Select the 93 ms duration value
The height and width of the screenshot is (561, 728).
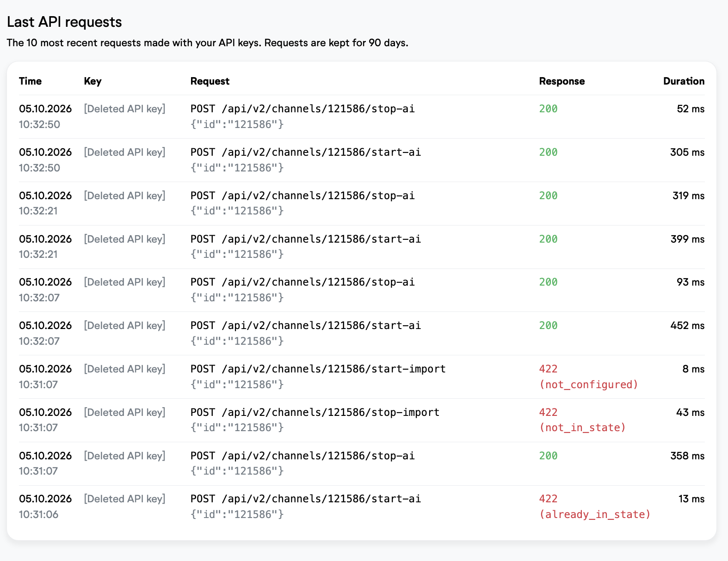(x=691, y=282)
